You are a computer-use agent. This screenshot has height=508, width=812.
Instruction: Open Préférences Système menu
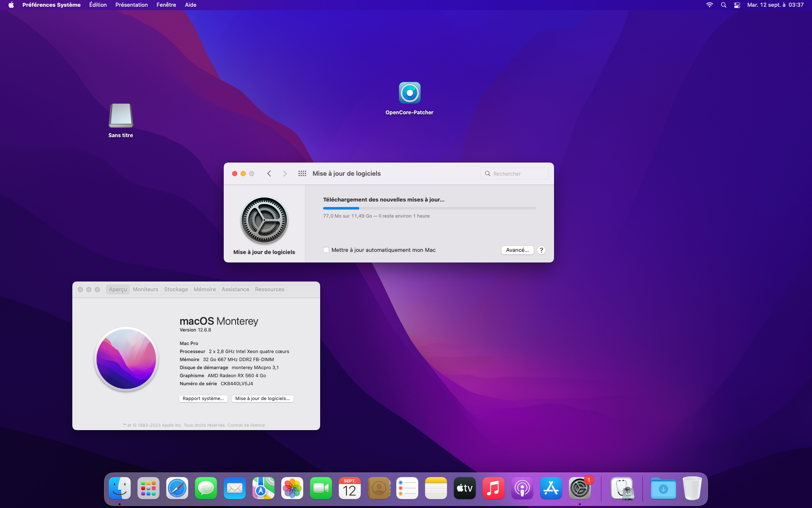pos(52,5)
